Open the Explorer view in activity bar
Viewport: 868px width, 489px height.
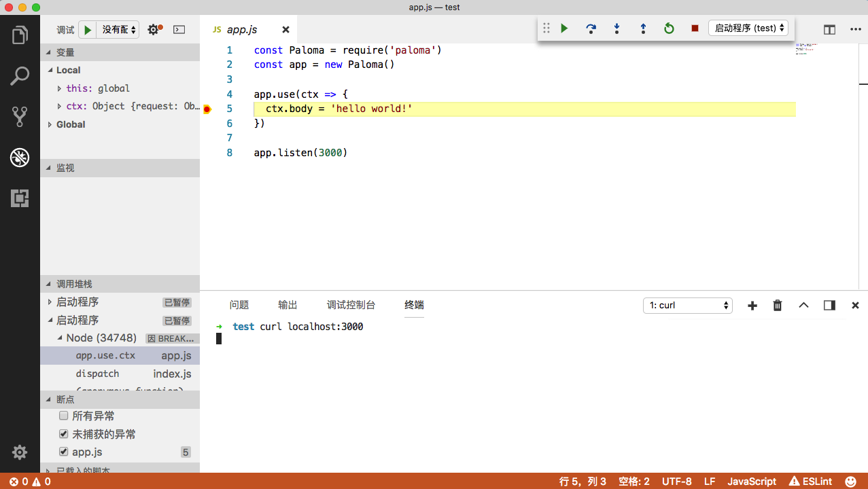tap(20, 35)
